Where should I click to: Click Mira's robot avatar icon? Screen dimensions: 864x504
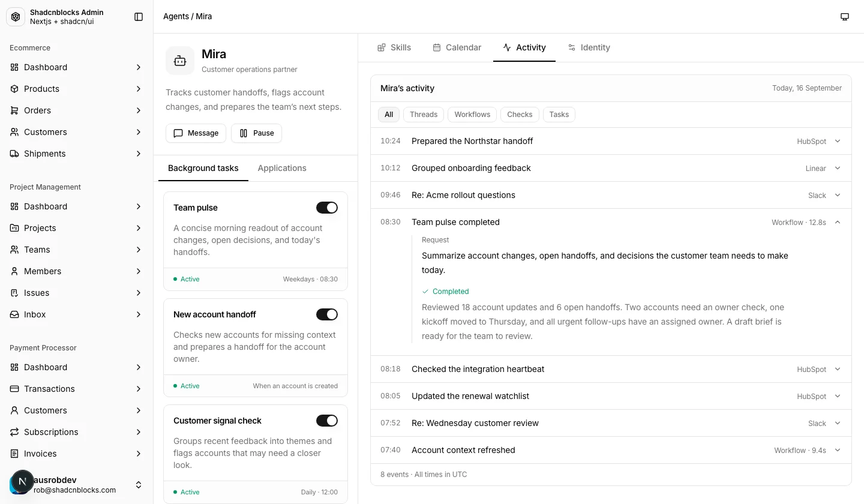point(180,61)
